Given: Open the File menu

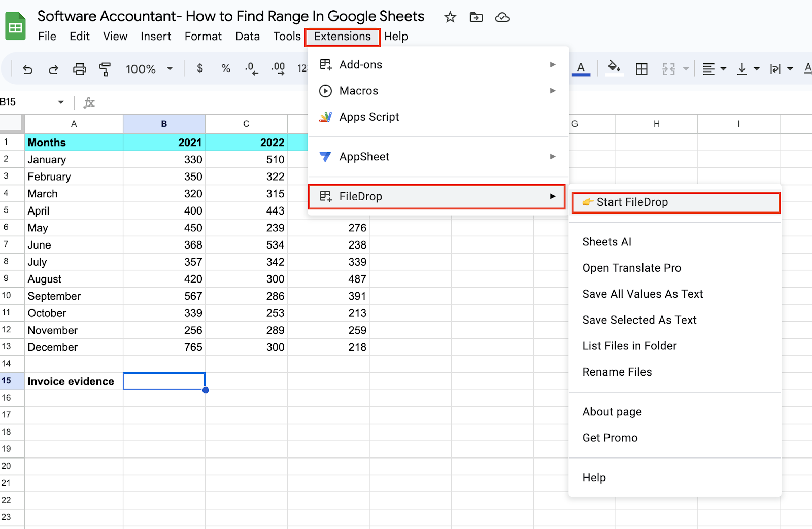Looking at the screenshot, I should click(47, 37).
